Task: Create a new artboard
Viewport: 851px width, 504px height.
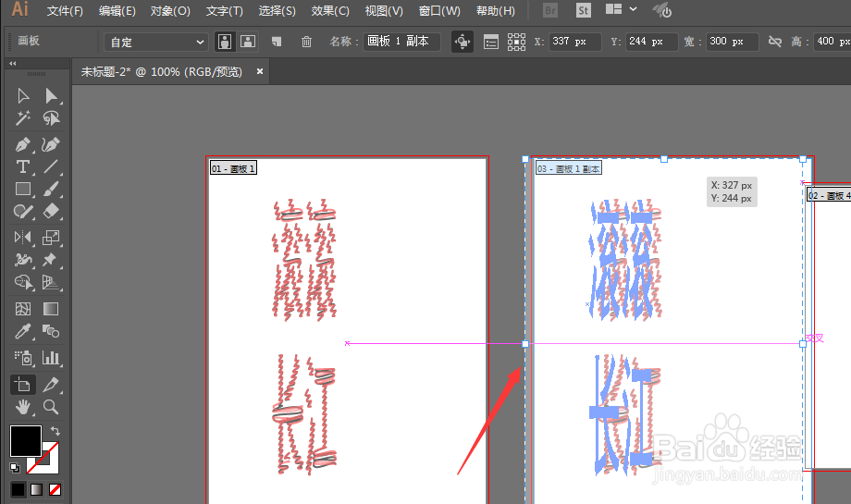Action: tap(277, 42)
